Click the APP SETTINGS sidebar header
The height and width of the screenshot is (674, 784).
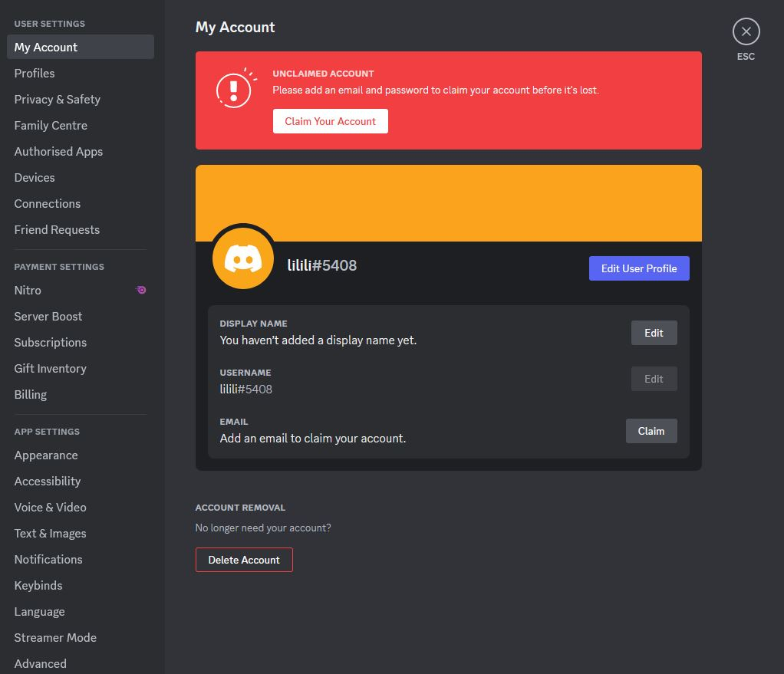pyautogui.click(x=47, y=432)
